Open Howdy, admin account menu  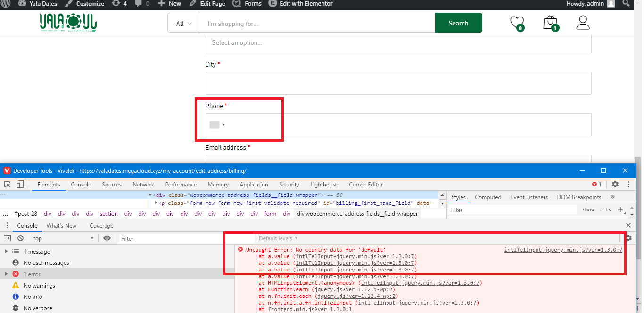tap(591, 3)
